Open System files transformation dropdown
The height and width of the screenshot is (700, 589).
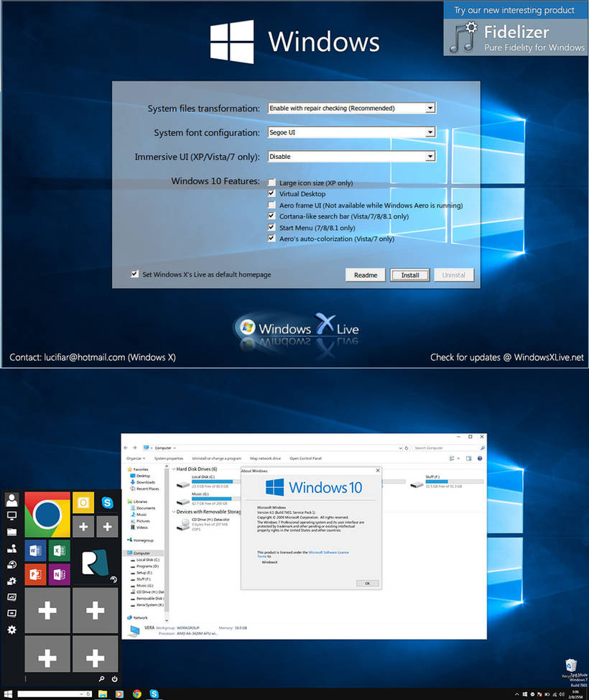pyautogui.click(x=352, y=108)
